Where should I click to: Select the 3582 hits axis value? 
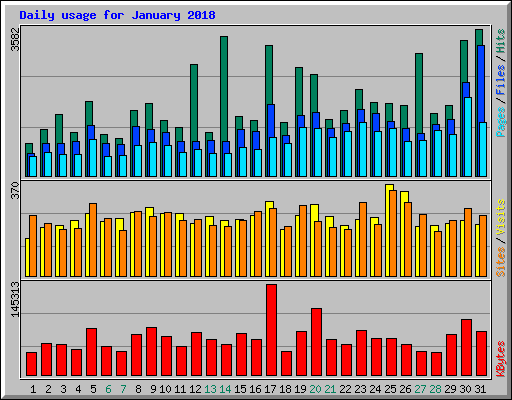(x=15, y=39)
